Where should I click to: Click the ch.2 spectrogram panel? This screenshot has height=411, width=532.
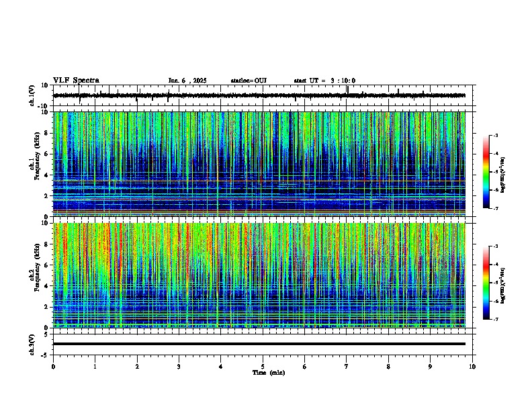click(x=259, y=275)
